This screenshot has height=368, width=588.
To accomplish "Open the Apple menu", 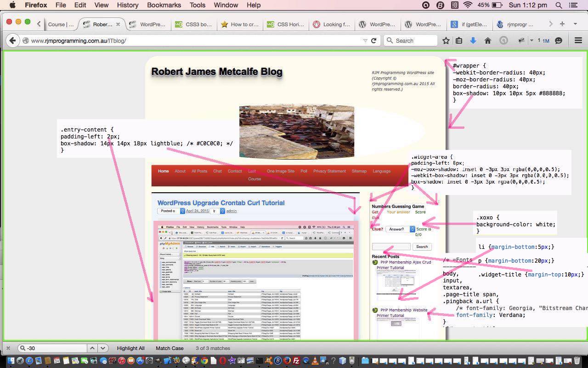I will (x=12, y=5).
